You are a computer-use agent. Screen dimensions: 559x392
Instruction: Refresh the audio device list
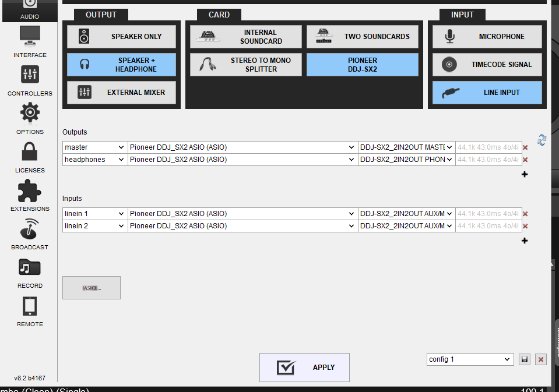pos(542,140)
